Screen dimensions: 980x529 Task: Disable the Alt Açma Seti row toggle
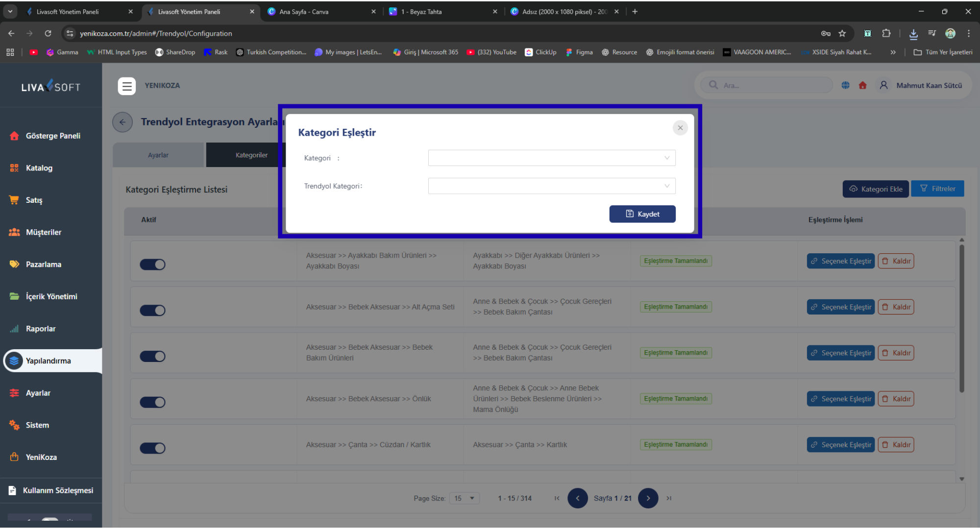152,311
